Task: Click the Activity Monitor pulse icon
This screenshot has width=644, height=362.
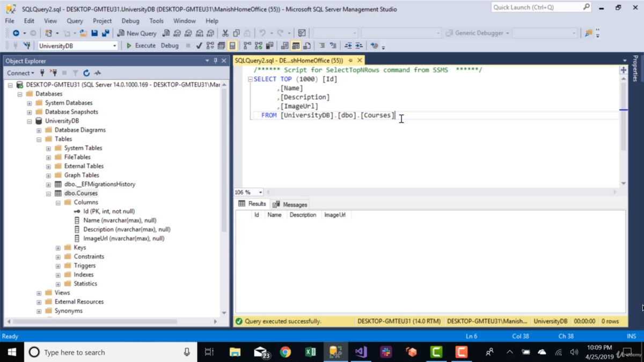Action: pos(98,73)
